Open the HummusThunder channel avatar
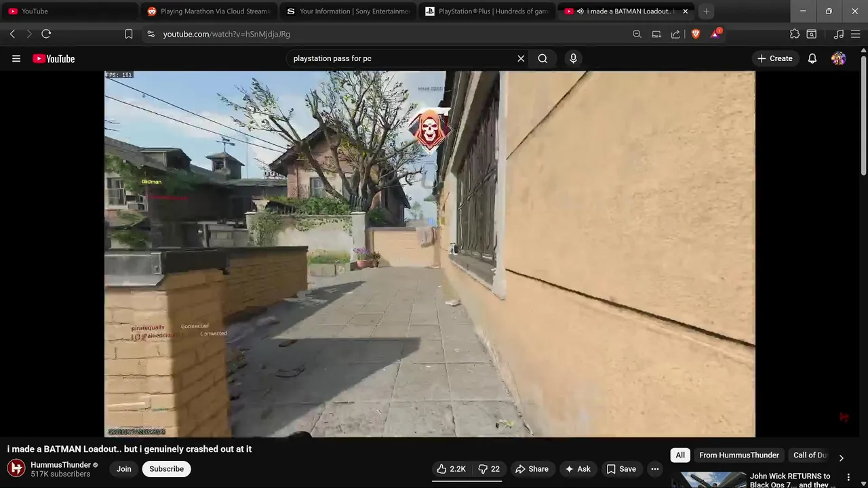The width and height of the screenshot is (868, 488). coord(16,468)
